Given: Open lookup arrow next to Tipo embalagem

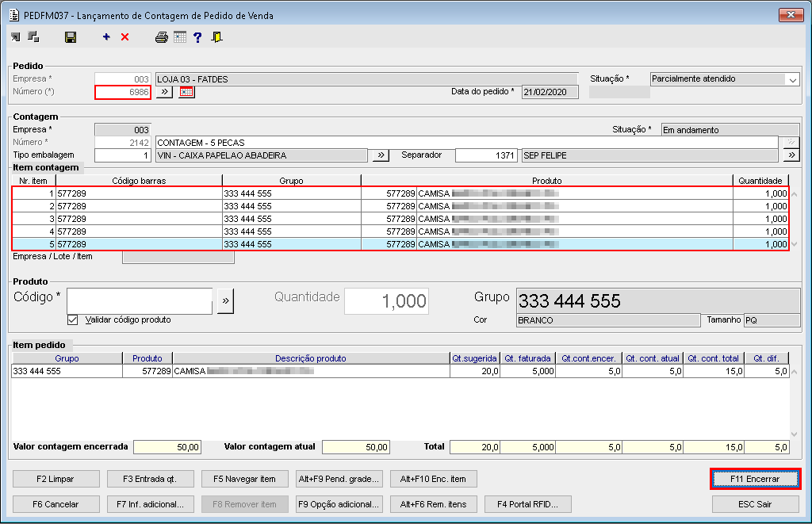Looking at the screenshot, I should (x=381, y=155).
